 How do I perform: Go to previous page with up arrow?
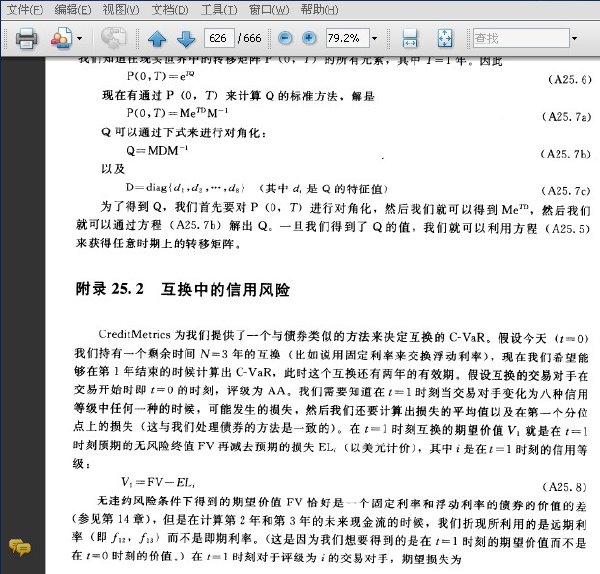(157, 39)
